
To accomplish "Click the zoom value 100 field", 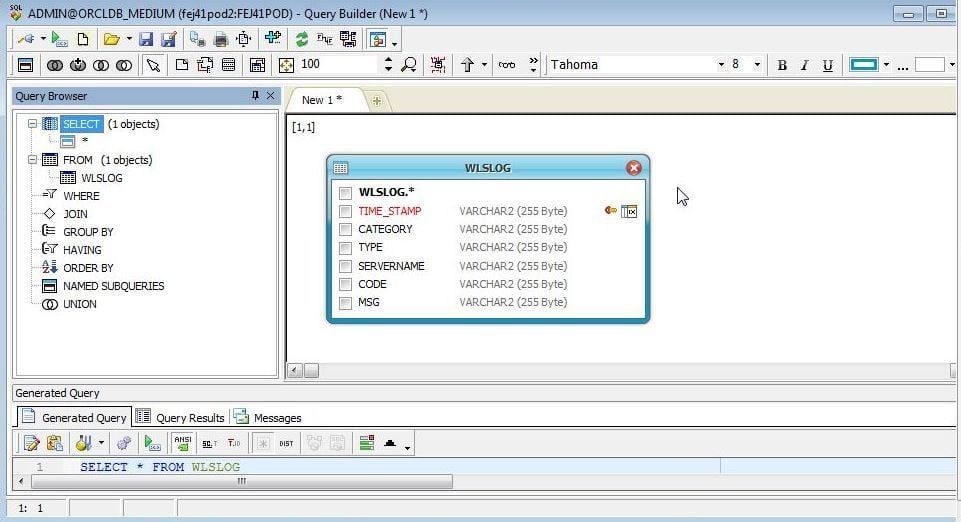I will pyautogui.click(x=338, y=64).
